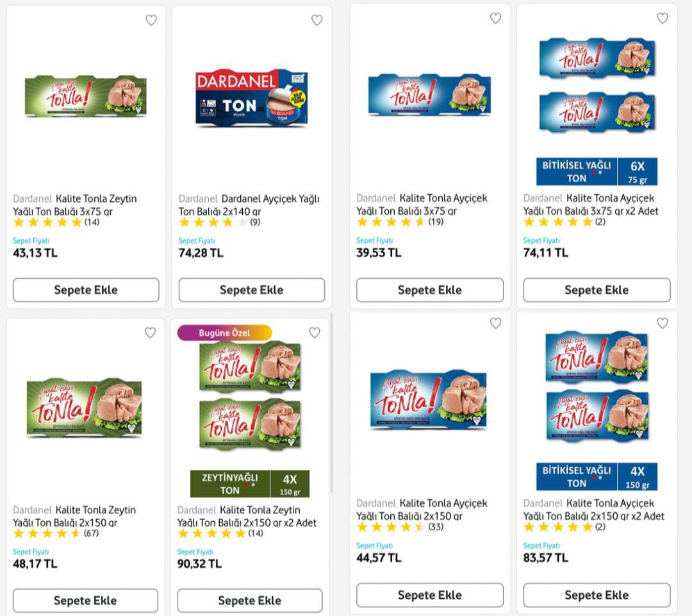Add Zeytin Yağlı 2x150 gr to favorites

[x=150, y=333]
